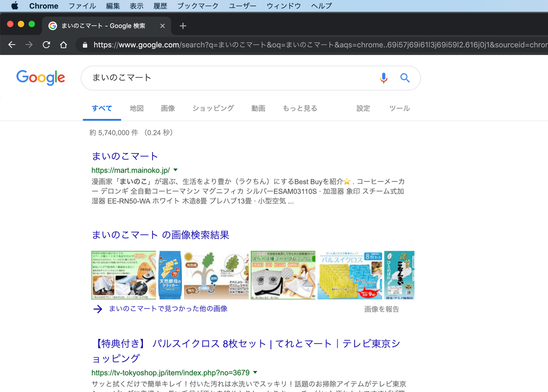Screen dimensions: 548x392
Task: Click the Google microphone voice search icon
Action: (384, 78)
